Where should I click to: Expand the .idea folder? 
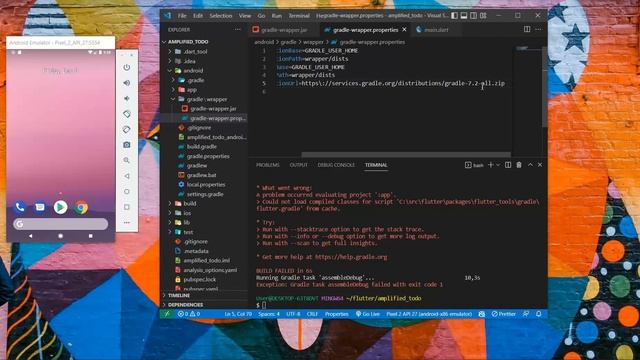(170, 61)
